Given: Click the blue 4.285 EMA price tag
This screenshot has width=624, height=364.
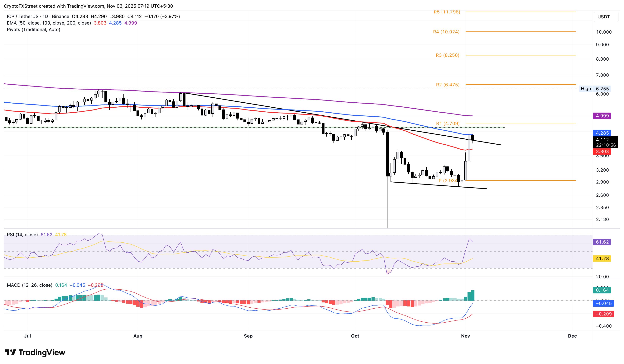Looking at the screenshot, I should (602, 133).
